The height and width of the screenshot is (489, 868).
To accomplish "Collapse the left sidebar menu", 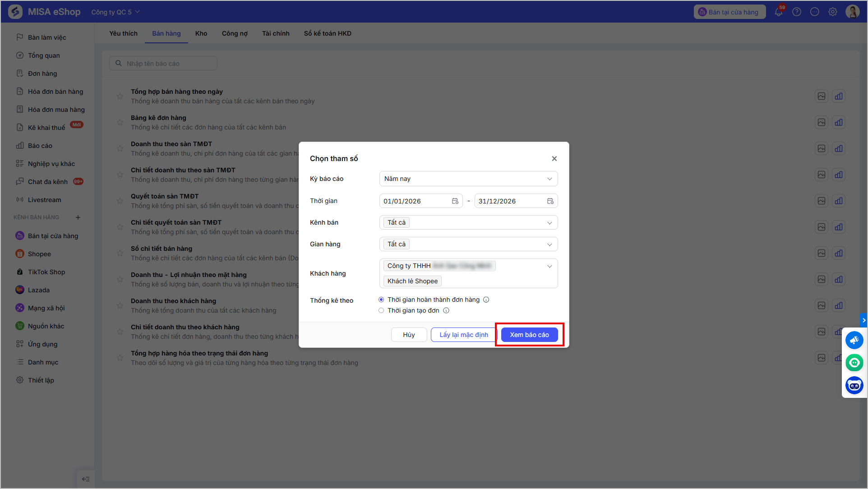I will coord(86,479).
